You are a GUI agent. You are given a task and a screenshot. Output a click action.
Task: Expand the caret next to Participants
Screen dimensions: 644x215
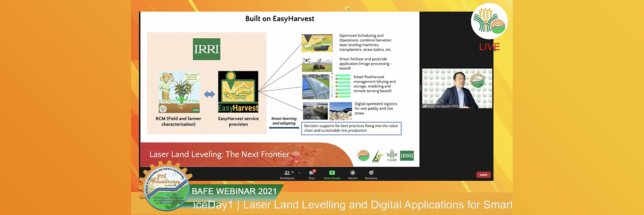click(x=299, y=172)
